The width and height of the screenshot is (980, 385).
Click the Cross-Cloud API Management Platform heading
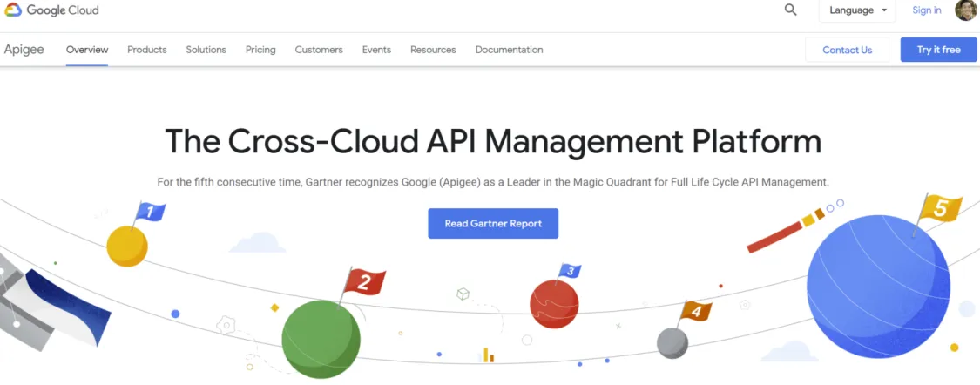[493, 141]
